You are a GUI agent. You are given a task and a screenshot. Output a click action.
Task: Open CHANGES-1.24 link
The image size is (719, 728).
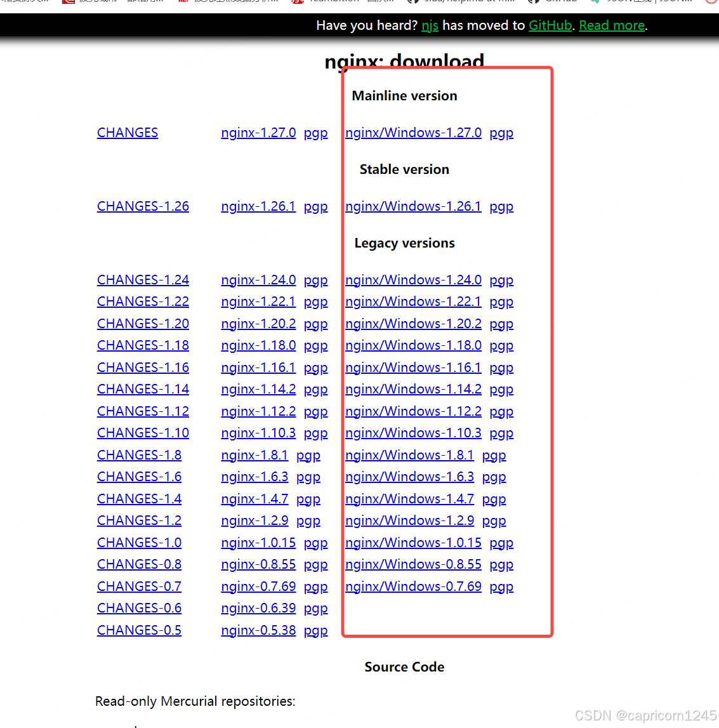point(143,280)
